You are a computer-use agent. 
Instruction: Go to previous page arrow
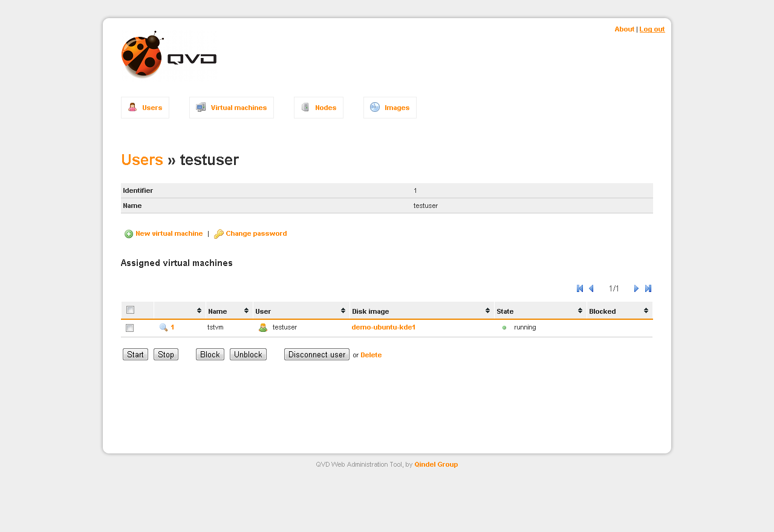click(x=591, y=288)
